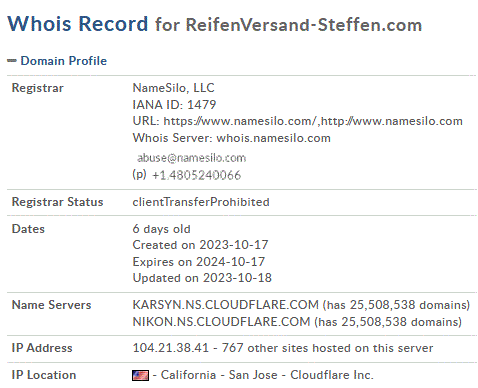The width and height of the screenshot is (478, 388).
Task: Select KARSYN.NS.CLOUDFLARE.COM name server
Action: [x=226, y=305]
